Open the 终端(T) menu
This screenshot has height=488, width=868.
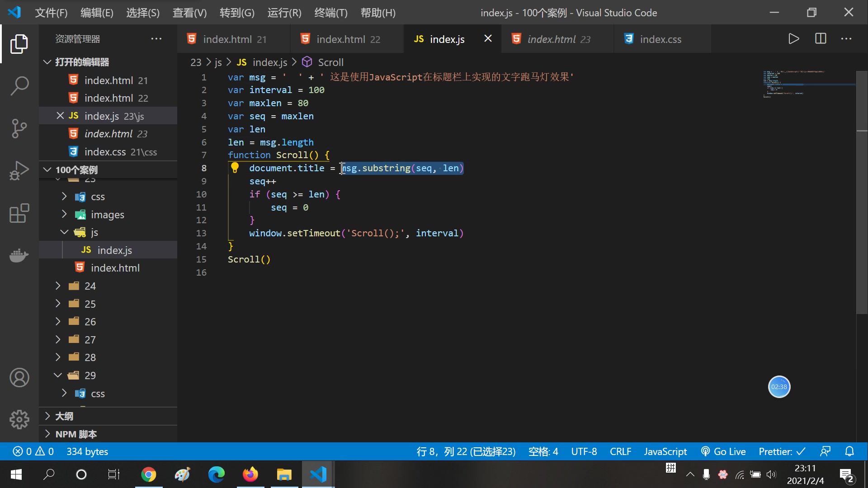pyautogui.click(x=330, y=13)
